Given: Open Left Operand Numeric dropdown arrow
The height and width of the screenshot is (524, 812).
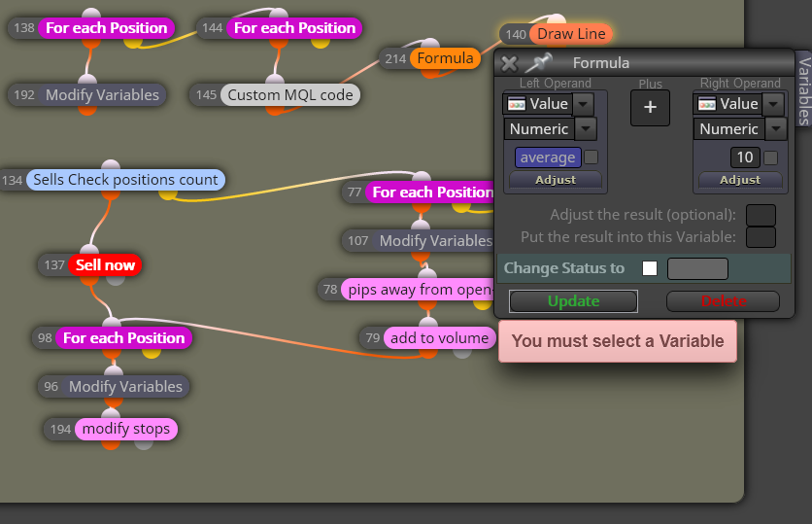Looking at the screenshot, I should coord(586,129).
